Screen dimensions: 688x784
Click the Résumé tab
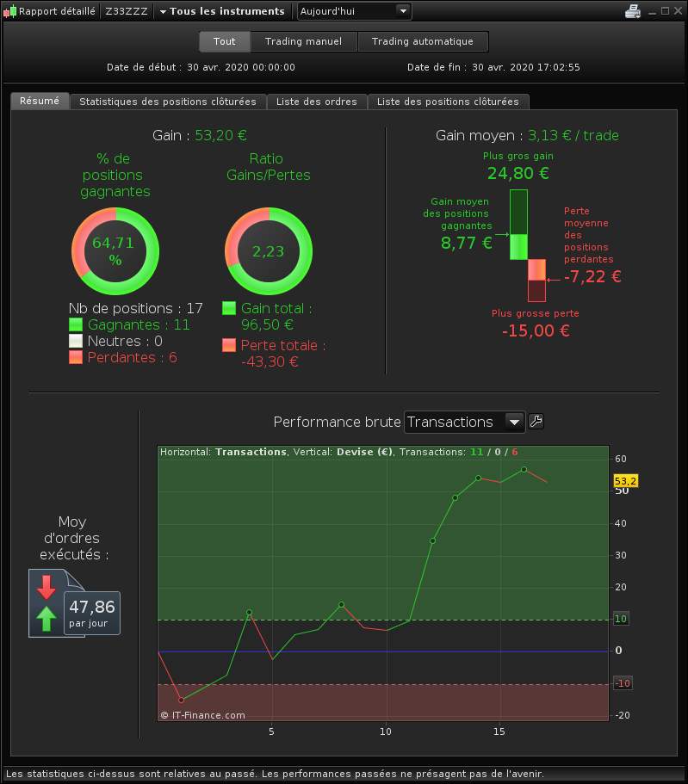click(40, 101)
